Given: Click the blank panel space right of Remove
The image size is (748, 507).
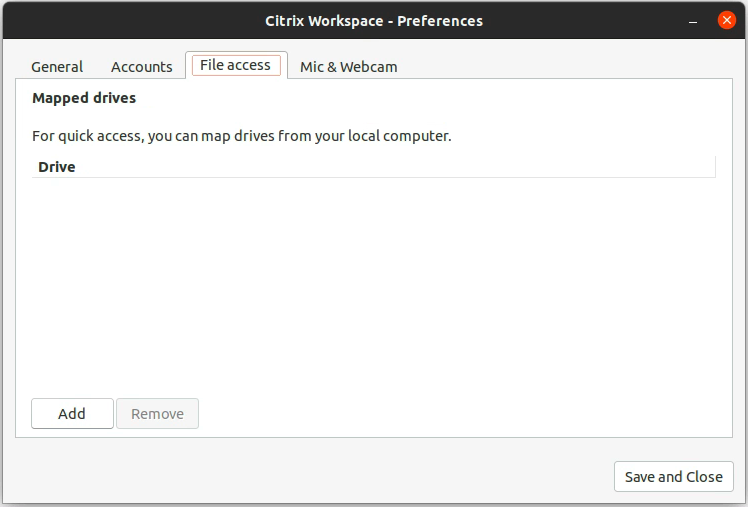Looking at the screenshot, I should [463, 414].
